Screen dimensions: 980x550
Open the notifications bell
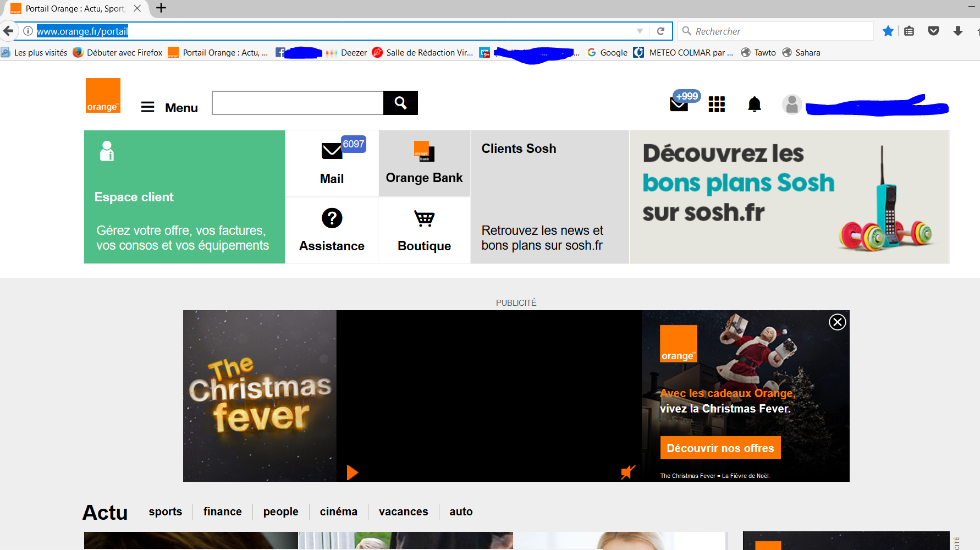(x=755, y=104)
